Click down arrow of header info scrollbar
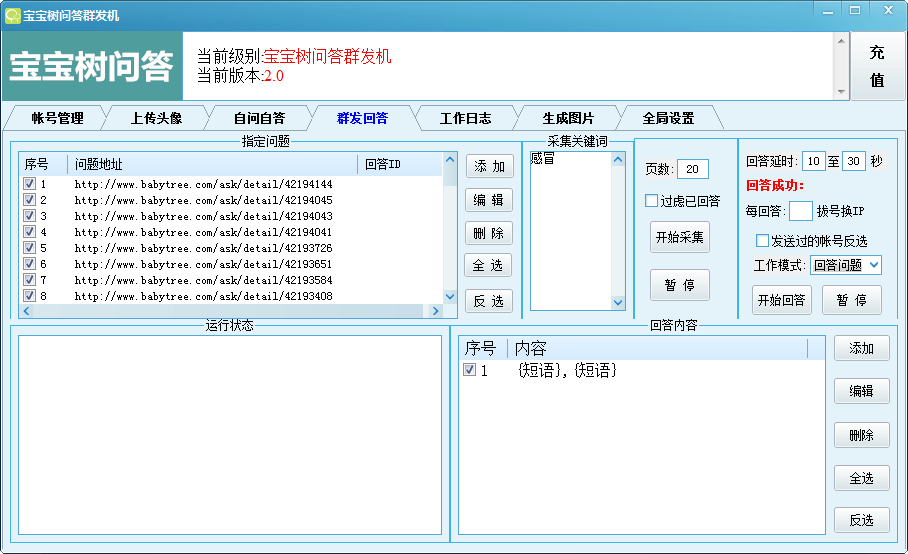 pos(841,91)
